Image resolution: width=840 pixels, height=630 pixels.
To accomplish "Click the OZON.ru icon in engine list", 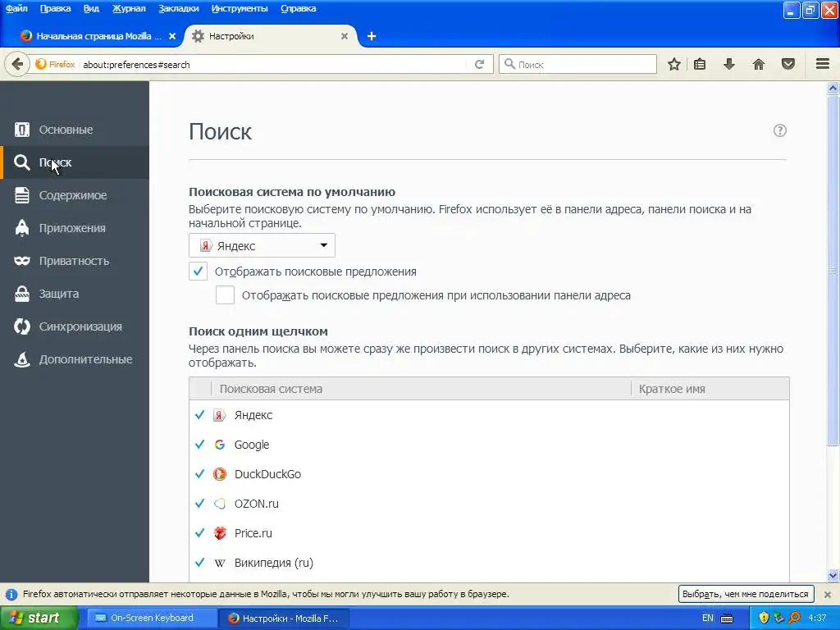I will coord(220,504).
